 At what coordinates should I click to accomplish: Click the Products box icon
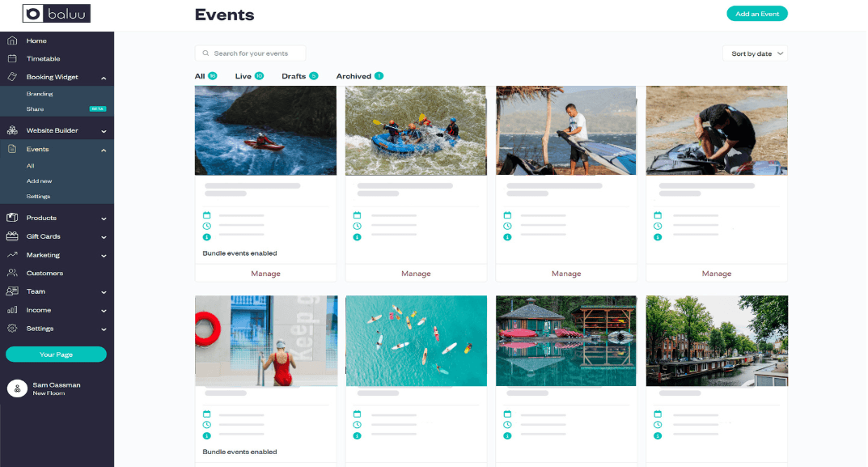click(x=12, y=218)
